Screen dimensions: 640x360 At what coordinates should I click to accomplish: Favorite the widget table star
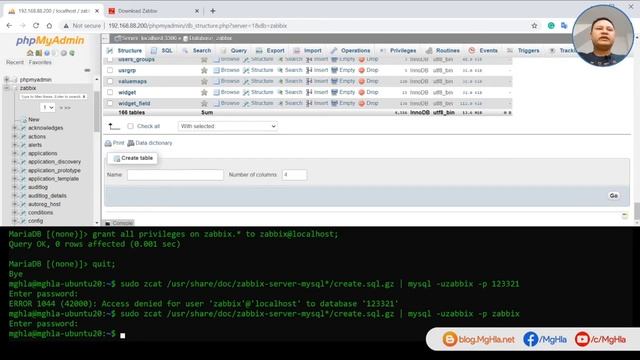tap(204, 92)
